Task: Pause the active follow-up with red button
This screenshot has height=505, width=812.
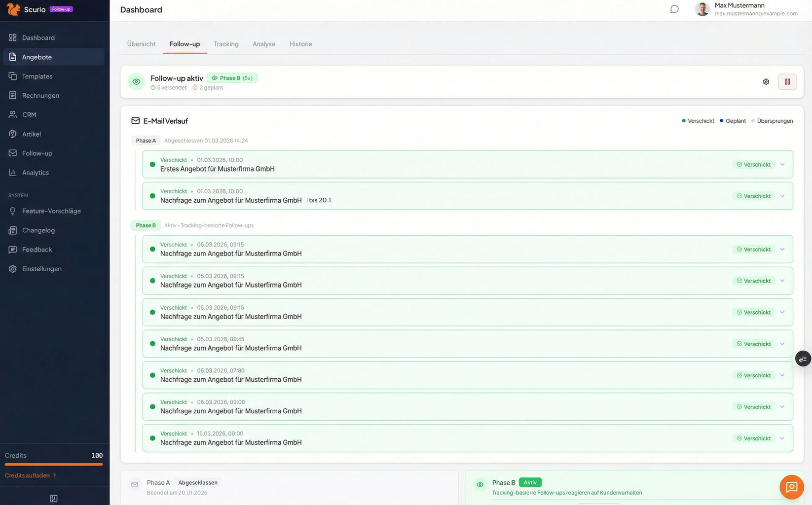Action: click(x=787, y=82)
